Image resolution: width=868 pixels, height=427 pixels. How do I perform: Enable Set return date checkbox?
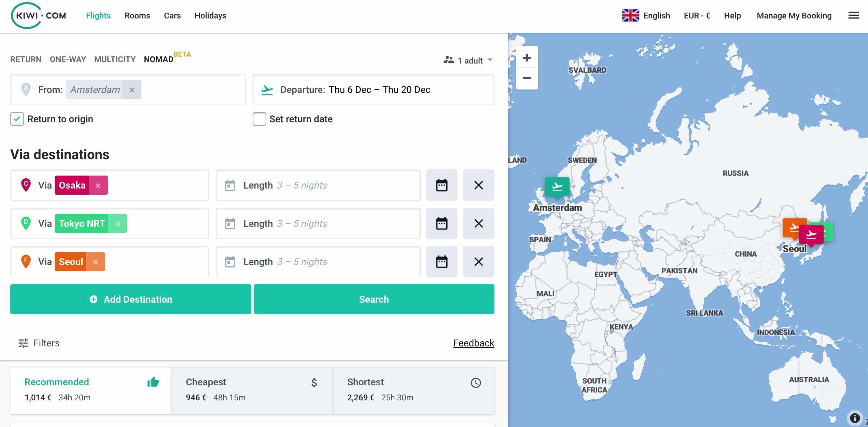click(259, 119)
